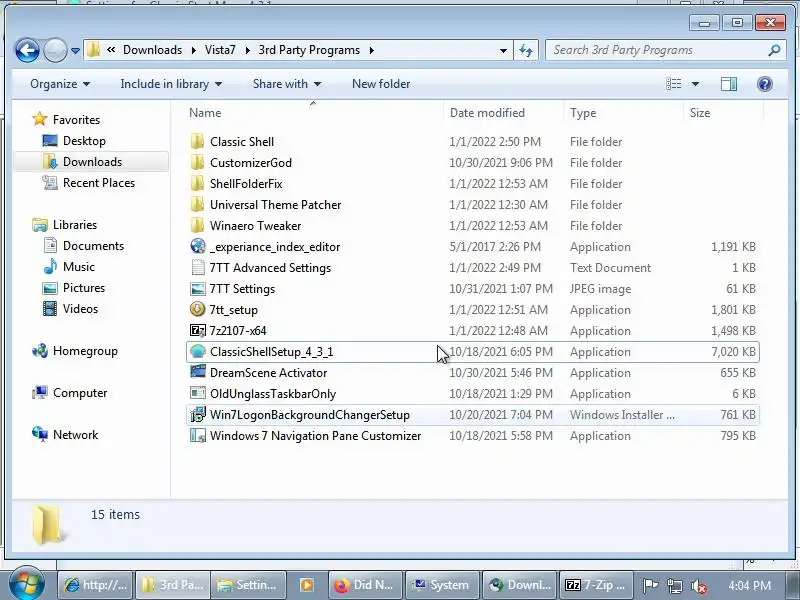Screen dimensions: 800x600
Task: Select Windows 7 Navigation Pane Customizer icon
Action: coord(197,436)
